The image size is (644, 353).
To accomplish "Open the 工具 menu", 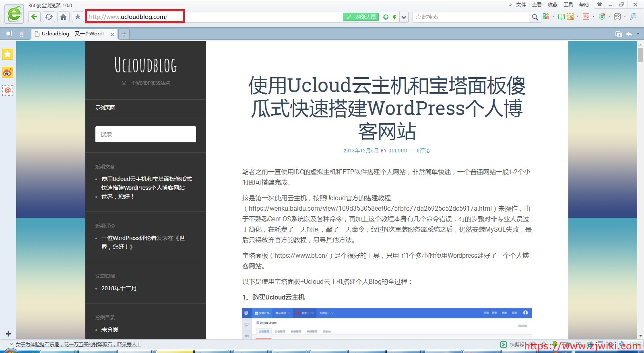I will (x=568, y=5).
